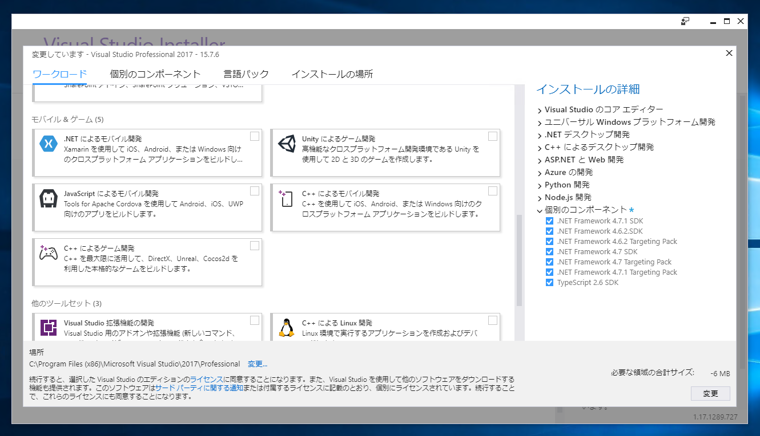The height and width of the screenshot is (436, 760).
Task: Click the workload list vertical scrollbar thumb
Action: click(x=519, y=261)
